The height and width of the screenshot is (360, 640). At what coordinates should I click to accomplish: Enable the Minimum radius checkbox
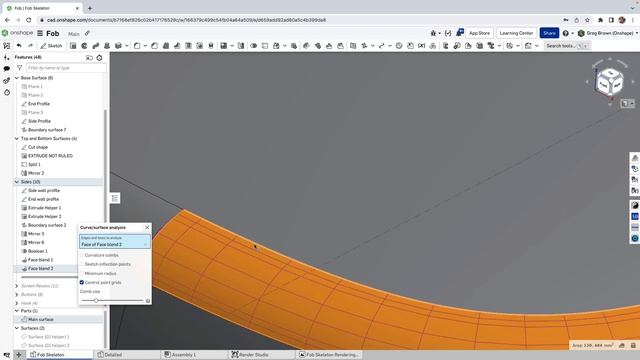pyautogui.click(x=82, y=273)
